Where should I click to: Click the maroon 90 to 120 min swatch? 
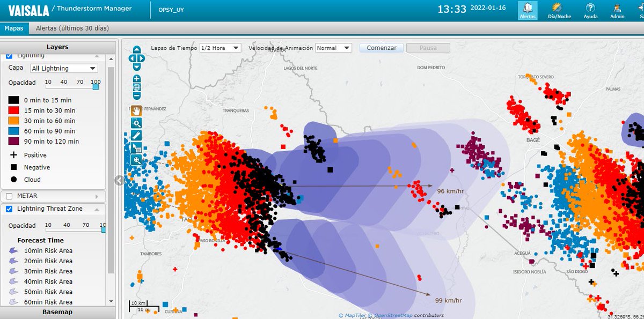pos(14,141)
